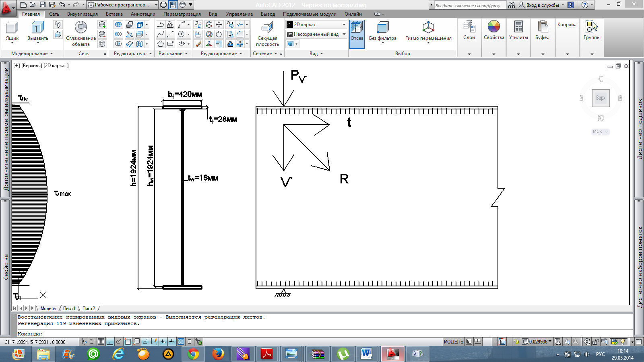The width and height of the screenshot is (644, 362).
Task: Click the Undo arrow in quick access toolbar
Action: [x=62, y=5]
